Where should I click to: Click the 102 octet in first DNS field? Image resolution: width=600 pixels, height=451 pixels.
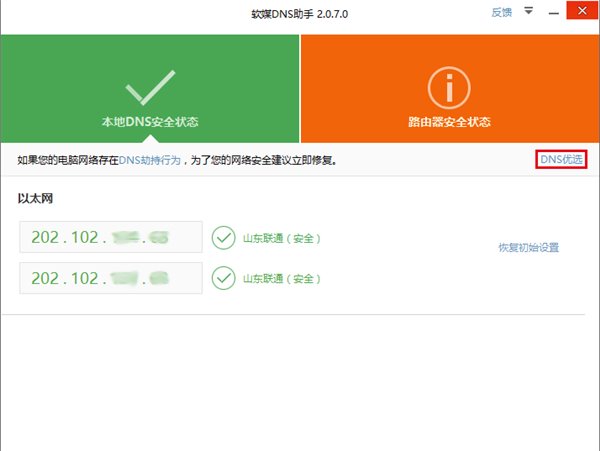[88, 239]
